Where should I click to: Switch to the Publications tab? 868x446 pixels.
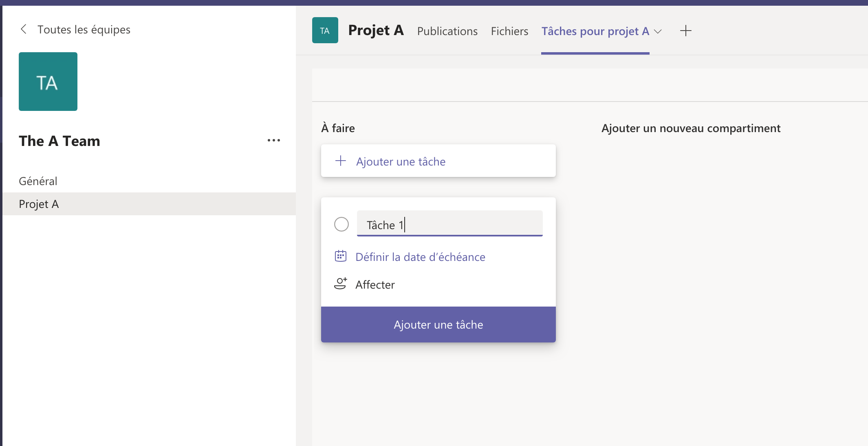[x=447, y=31]
